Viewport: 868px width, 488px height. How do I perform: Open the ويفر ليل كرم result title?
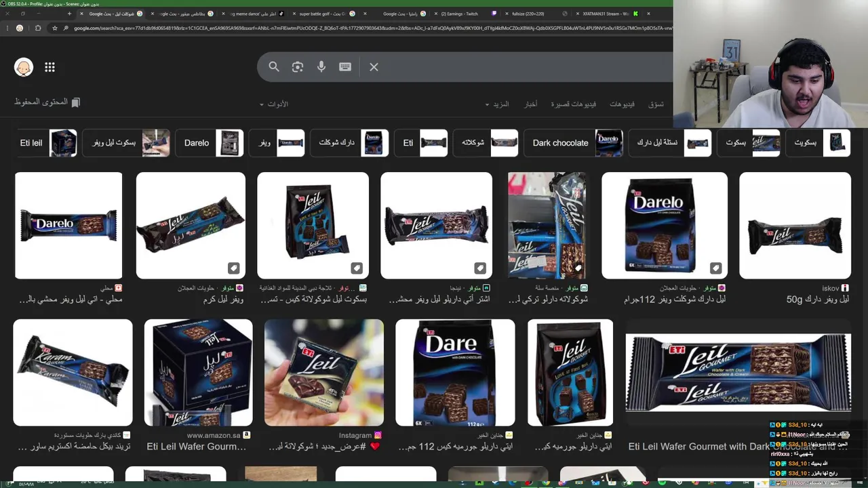pyautogui.click(x=222, y=300)
